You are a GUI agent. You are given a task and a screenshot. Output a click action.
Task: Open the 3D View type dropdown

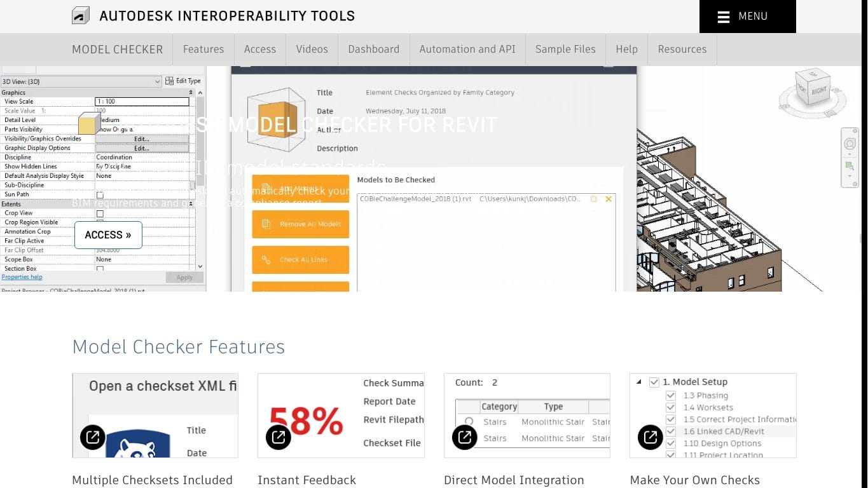[81, 81]
